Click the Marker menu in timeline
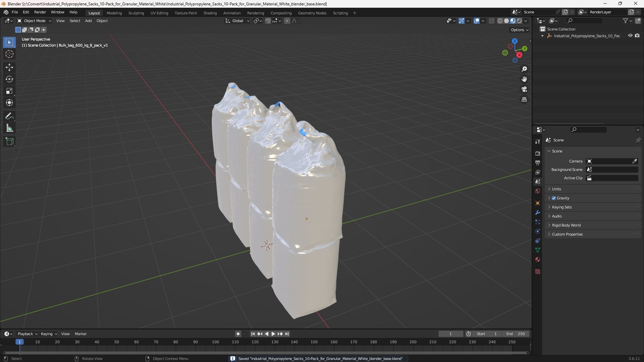 pos(80,334)
